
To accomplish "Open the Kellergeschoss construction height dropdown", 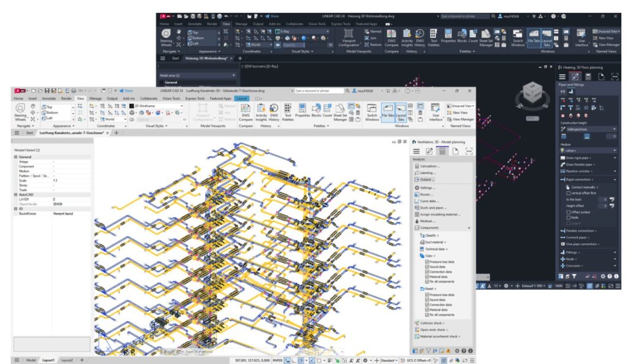I will click(588, 129).
